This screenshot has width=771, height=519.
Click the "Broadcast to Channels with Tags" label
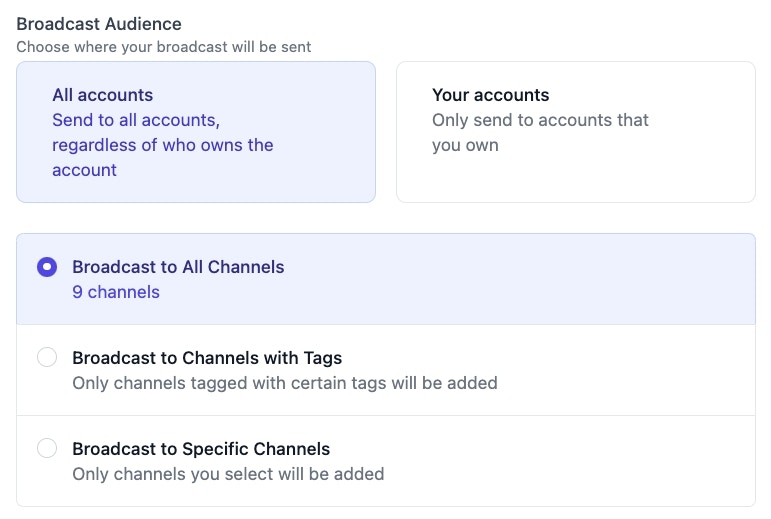point(207,357)
